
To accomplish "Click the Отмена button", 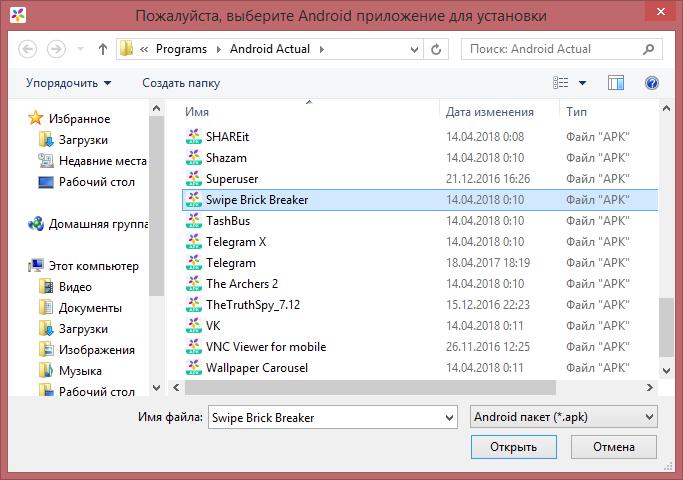I will point(613,447).
